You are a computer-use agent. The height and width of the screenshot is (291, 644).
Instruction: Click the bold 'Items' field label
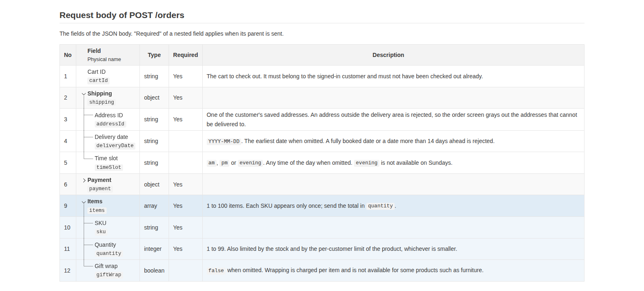(x=95, y=201)
